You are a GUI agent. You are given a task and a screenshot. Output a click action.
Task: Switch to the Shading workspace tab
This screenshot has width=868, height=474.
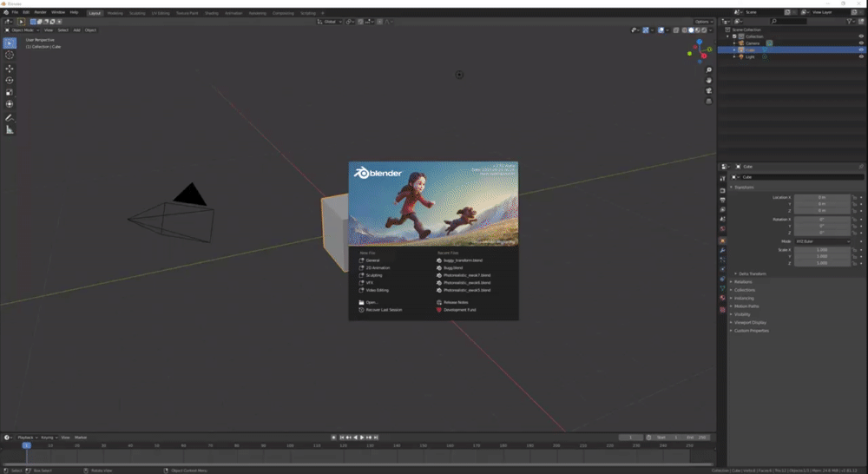212,13
